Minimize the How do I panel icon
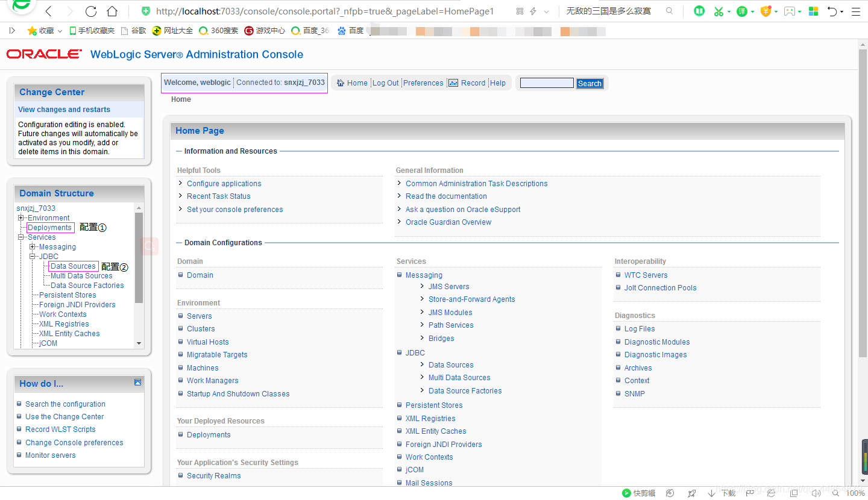 point(138,383)
